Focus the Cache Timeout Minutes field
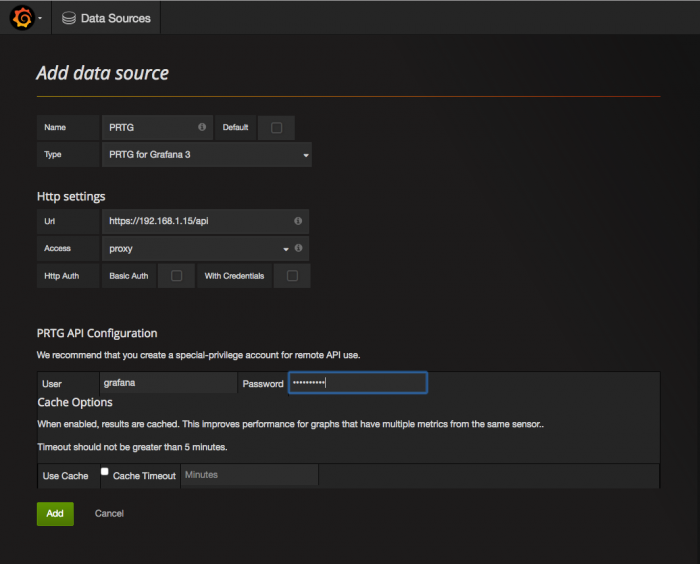 [250, 475]
